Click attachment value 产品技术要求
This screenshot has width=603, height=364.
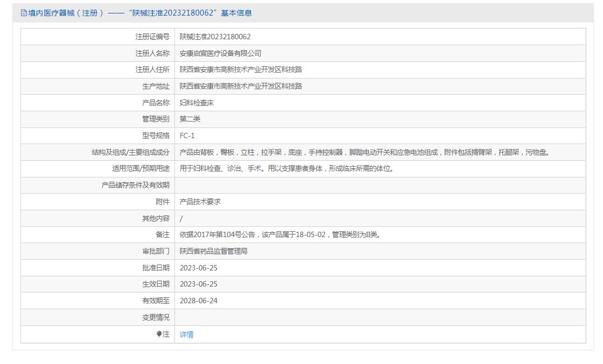[200, 202]
